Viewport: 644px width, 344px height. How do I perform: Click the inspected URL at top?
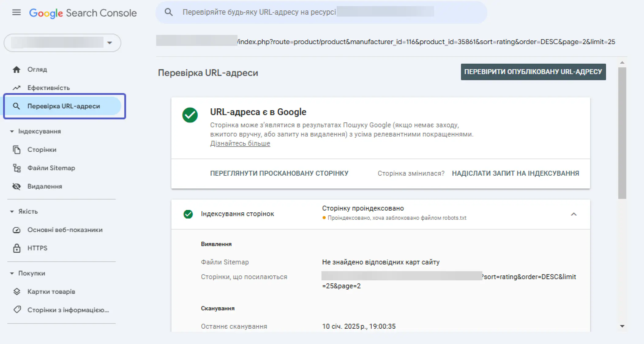[386, 42]
